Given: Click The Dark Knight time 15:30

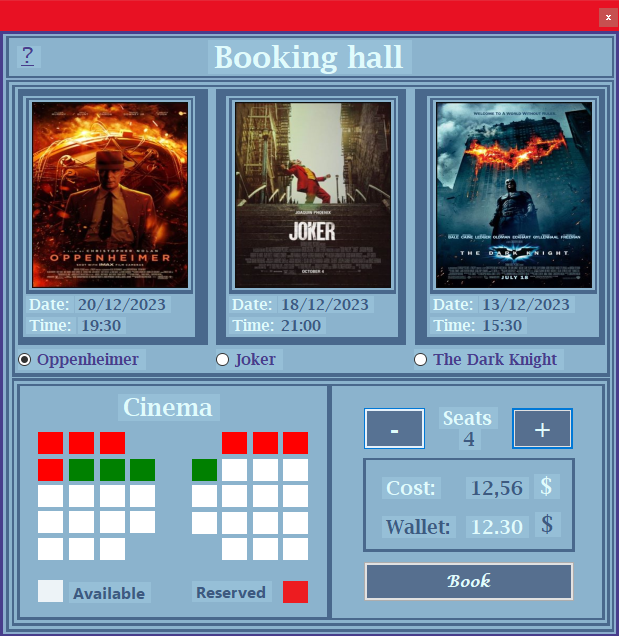Looking at the screenshot, I should click(503, 326).
